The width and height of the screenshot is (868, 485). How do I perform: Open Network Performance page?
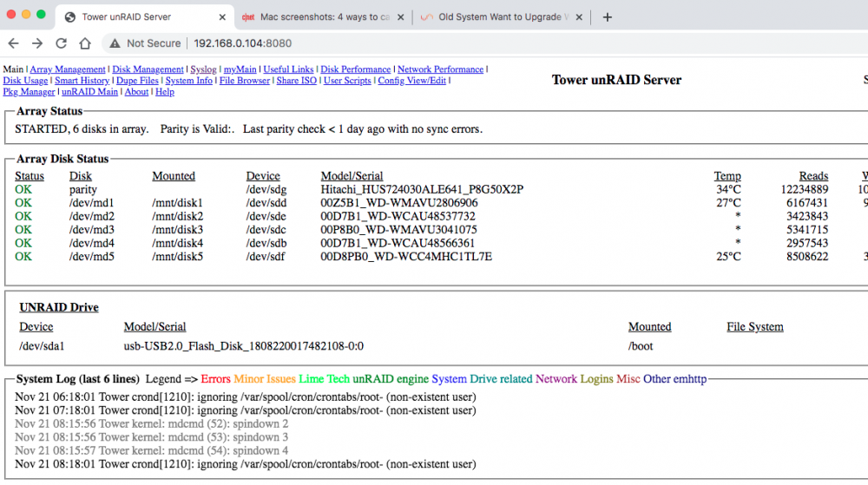[441, 69]
